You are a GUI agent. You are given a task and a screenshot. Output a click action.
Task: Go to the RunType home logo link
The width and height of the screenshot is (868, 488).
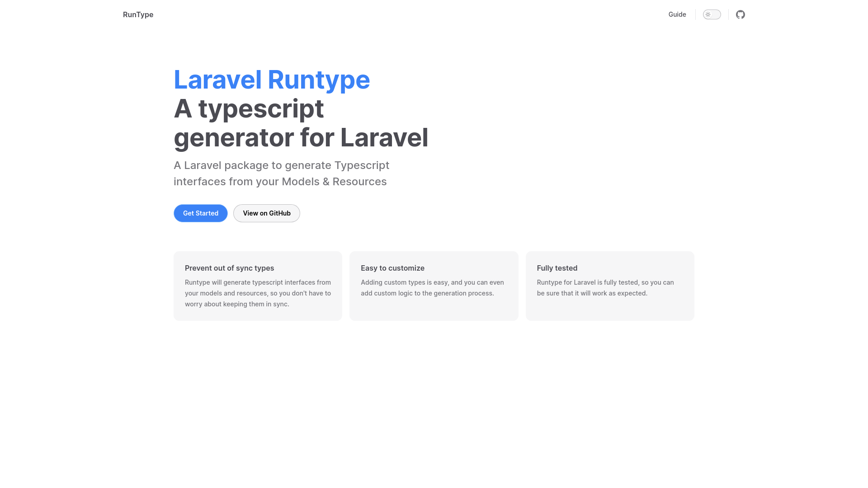coord(138,14)
